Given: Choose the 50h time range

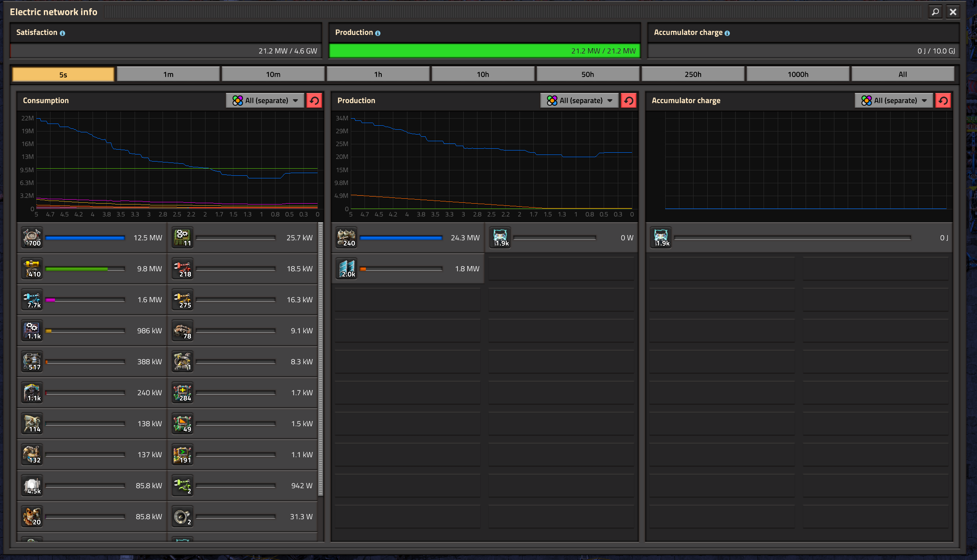Looking at the screenshot, I should (x=588, y=74).
